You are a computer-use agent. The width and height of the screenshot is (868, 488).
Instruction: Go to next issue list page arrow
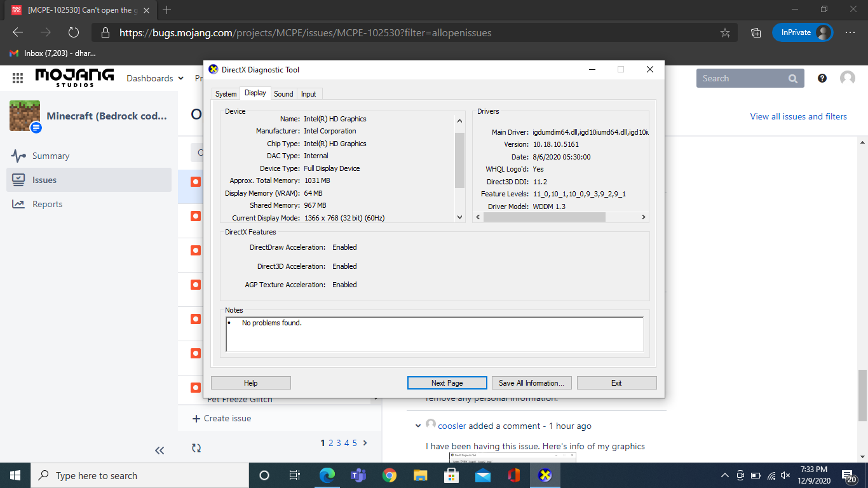365,443
